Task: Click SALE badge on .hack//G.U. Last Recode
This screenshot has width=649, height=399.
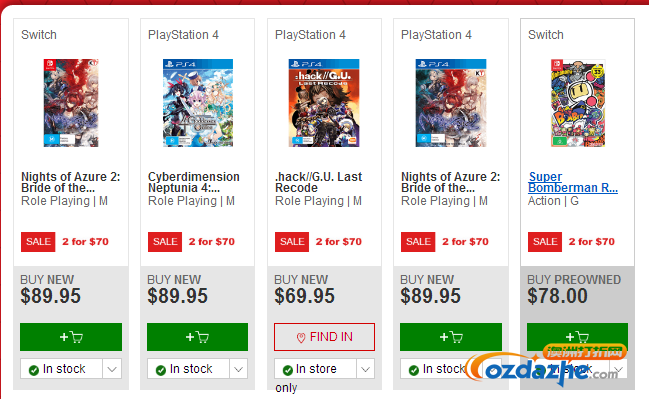Action: [x=292, y=242]
